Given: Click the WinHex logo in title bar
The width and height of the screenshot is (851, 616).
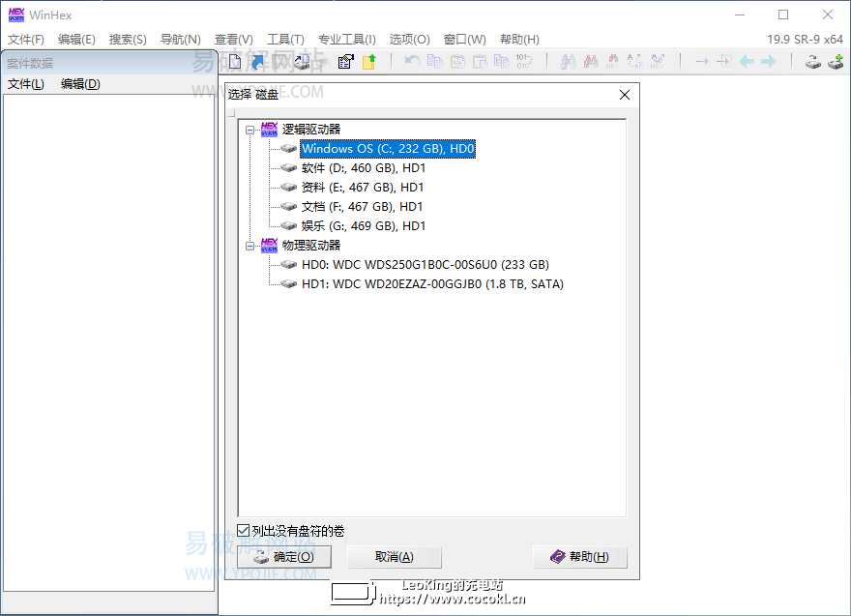Looking at the screenshot, I should click(16, 15).
